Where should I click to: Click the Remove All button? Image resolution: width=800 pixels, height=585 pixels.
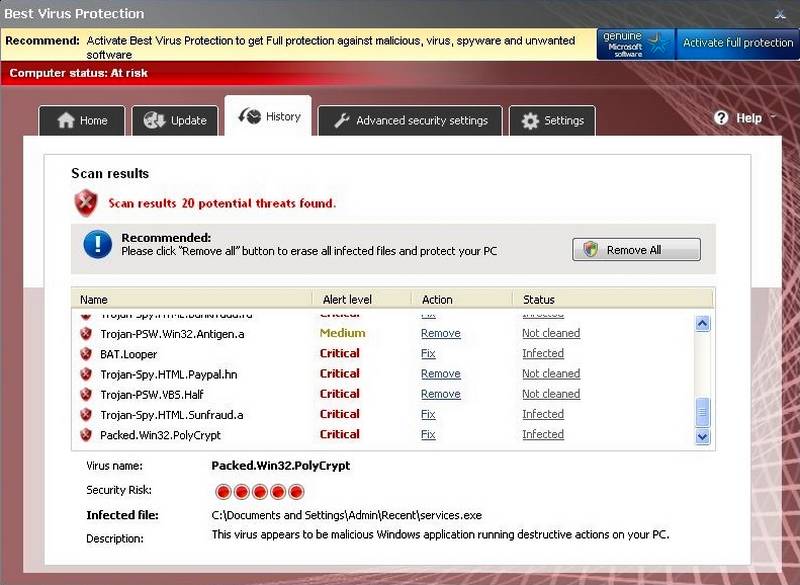point(636,249)
